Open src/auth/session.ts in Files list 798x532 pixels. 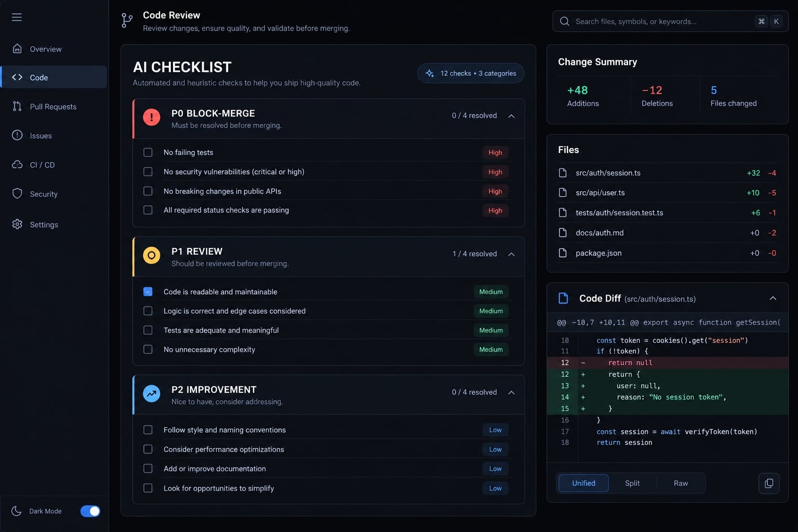click(x=668, y=173)
